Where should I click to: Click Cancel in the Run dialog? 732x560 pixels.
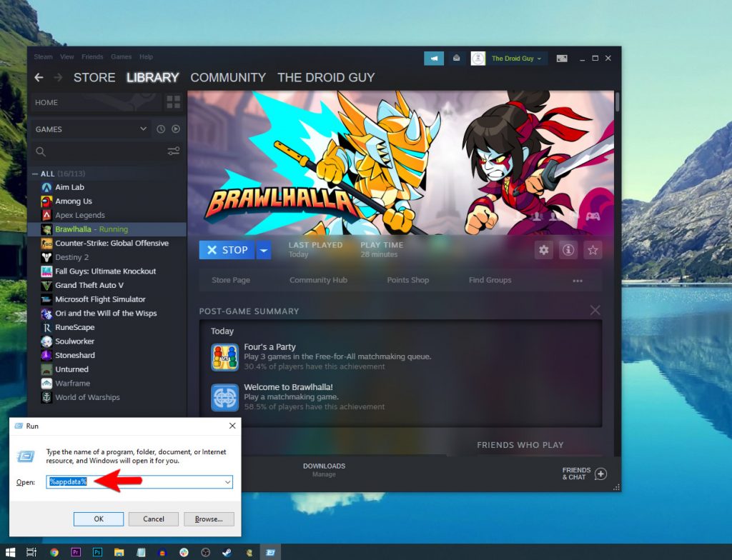coord(154,519)
